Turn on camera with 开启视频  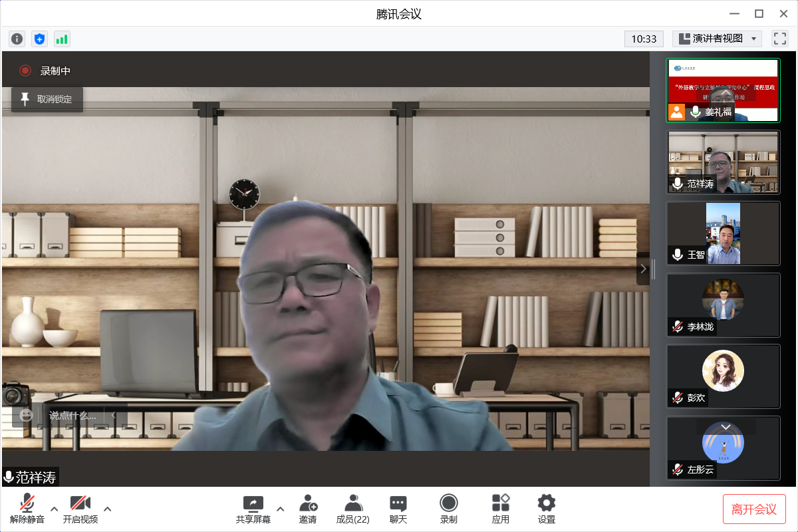80,509
